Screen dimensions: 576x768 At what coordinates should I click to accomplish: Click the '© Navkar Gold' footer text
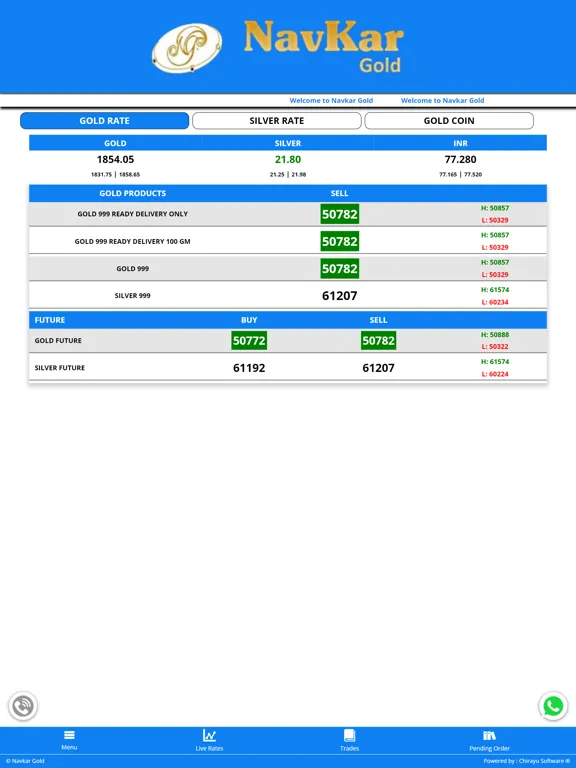click(x=25, y=761)
